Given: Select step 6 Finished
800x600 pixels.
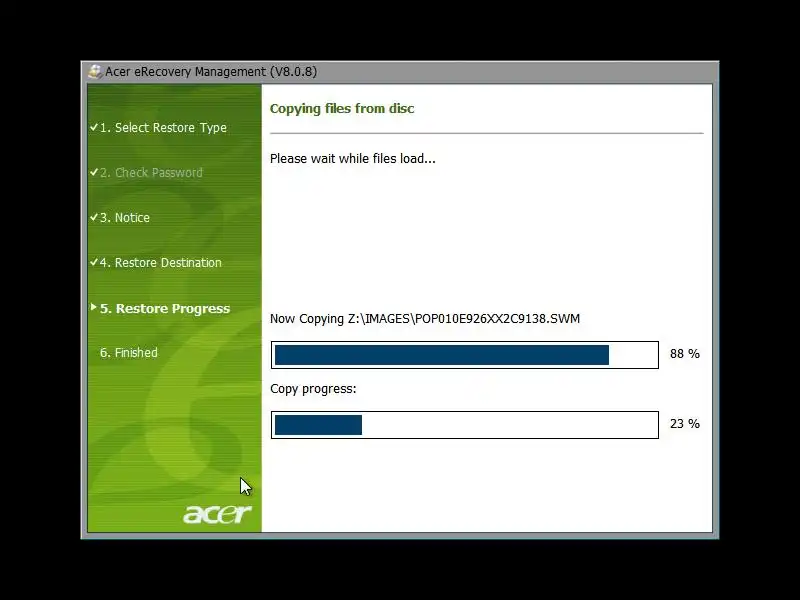Looking at the screenshot, I should (129, 353).
